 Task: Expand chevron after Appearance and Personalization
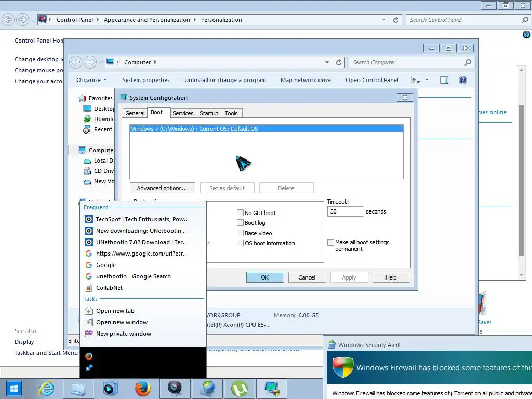pyautogui.click(x=195, y=20)
